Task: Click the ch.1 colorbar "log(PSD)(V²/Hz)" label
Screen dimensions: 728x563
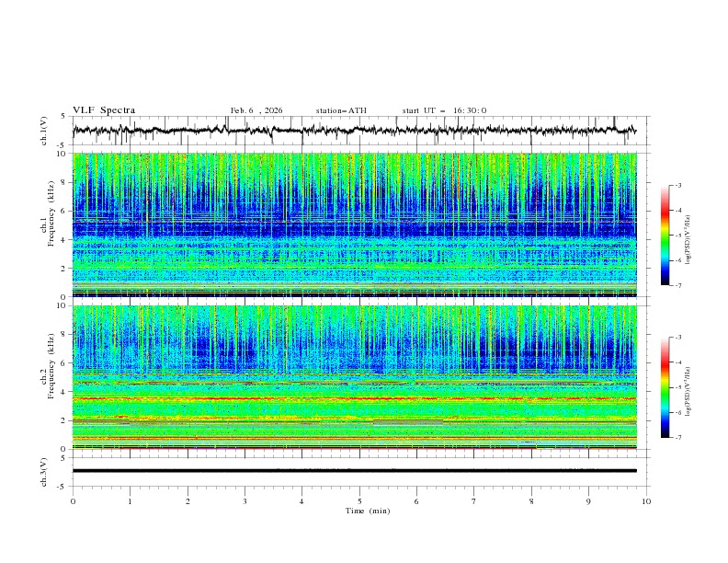Action: click(688, 240)
